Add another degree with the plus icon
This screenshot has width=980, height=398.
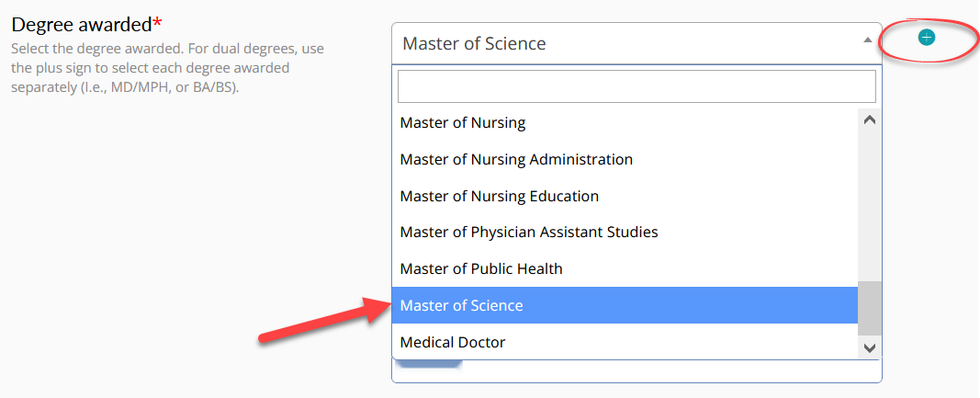(x=926, y=38)
